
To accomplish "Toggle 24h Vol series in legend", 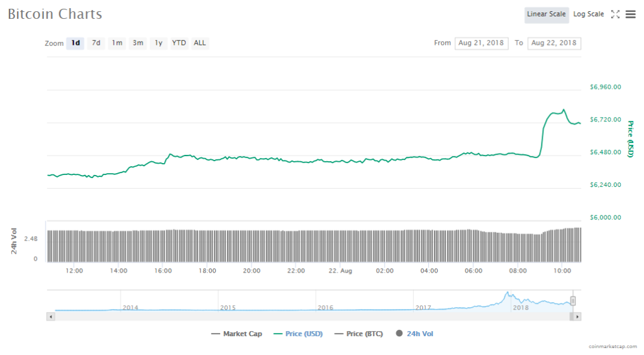I will [x=414, y=334].
